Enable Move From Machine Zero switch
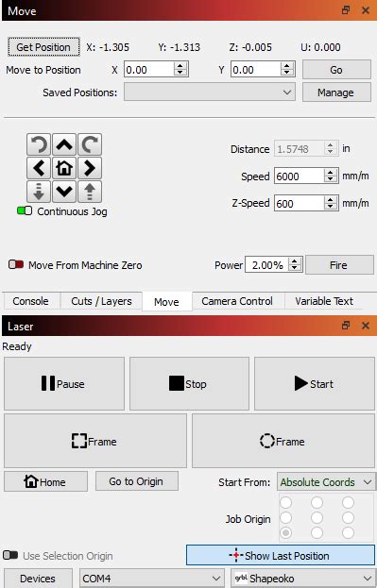 coord(16,265)
